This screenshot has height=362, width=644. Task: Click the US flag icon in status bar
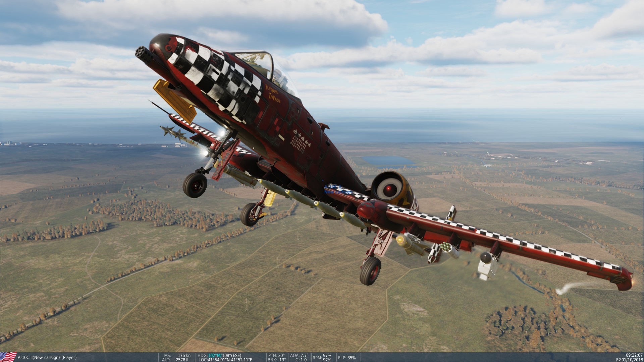pos(8,357)
